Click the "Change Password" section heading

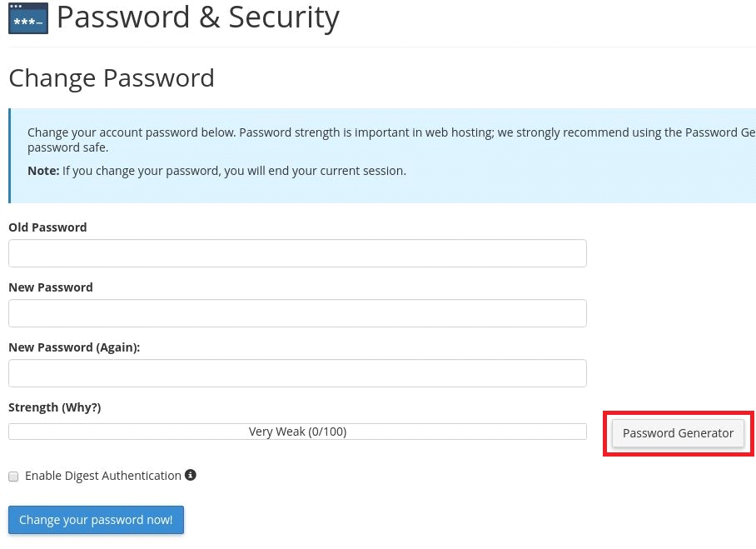click(111, 77)
